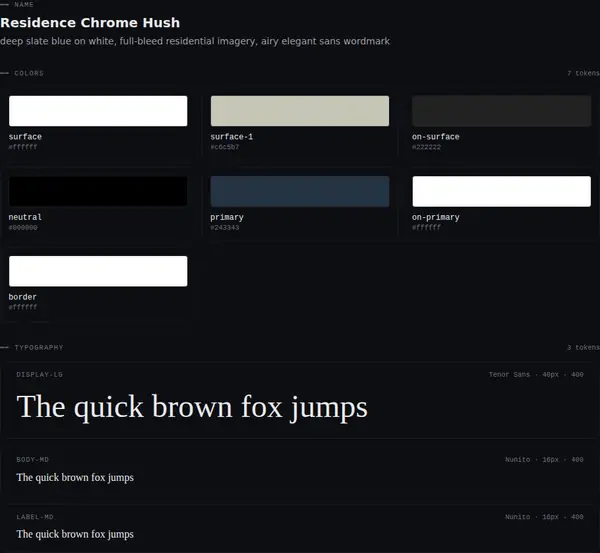Click the COLORS section header
The image size is (600, 553).
(29, 73)
